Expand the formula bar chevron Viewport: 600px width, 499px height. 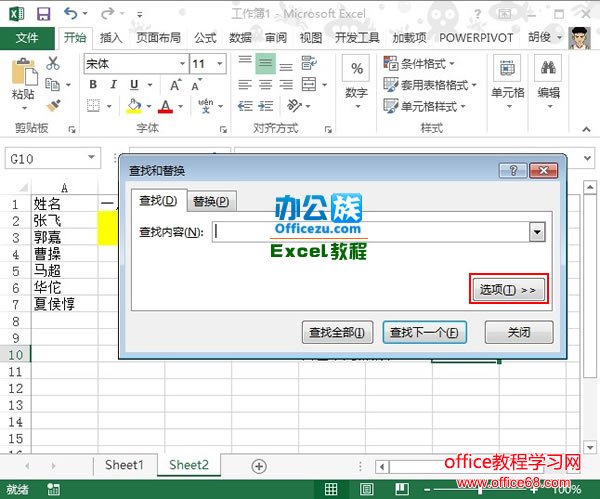tap(587, 158)
